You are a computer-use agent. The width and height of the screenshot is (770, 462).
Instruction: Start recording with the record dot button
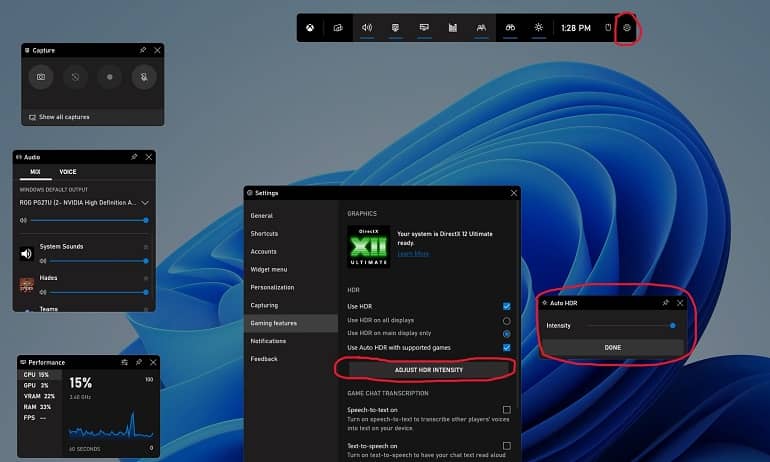(110, 77)
